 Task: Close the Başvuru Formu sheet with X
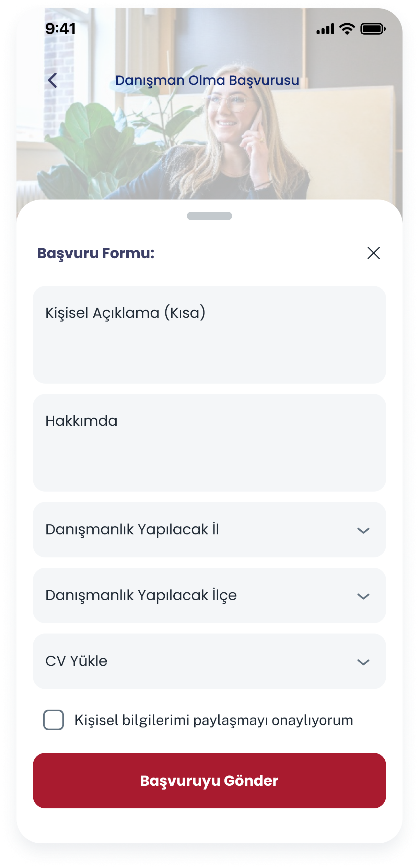coord(373,253)
